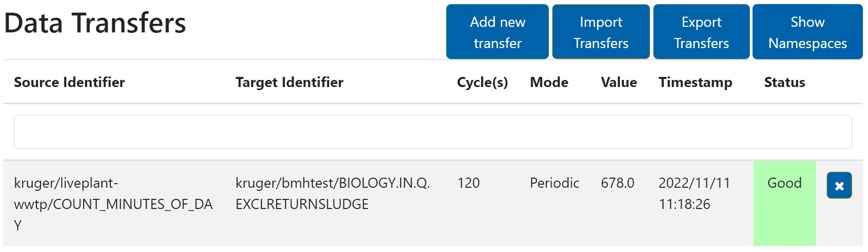Sort by the Value column header

point(618,82)
